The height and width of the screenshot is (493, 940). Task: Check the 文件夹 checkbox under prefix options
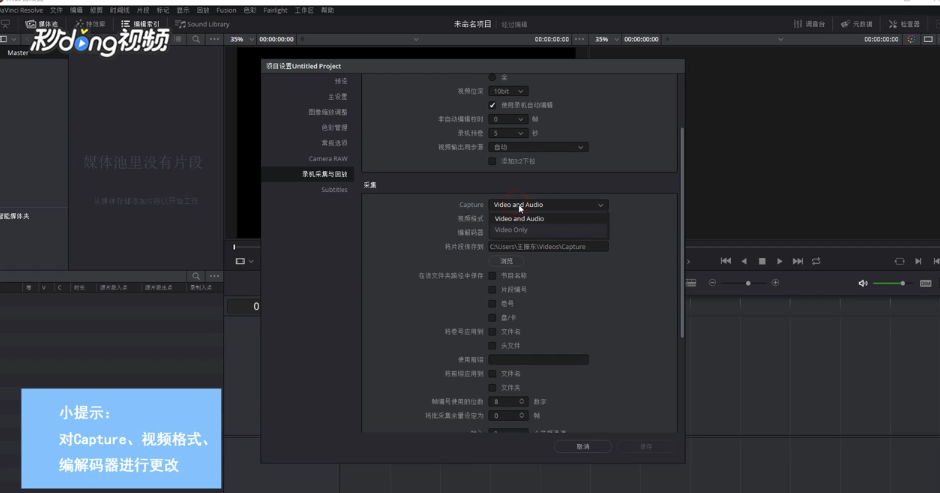(492, 388)
